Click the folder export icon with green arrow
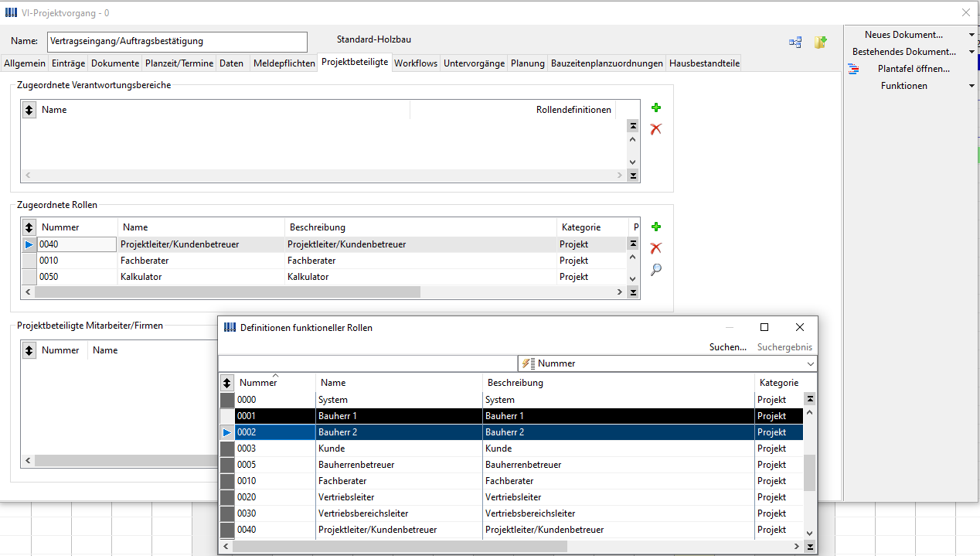This screenshot has width=980, height=556. click(820, 43)
